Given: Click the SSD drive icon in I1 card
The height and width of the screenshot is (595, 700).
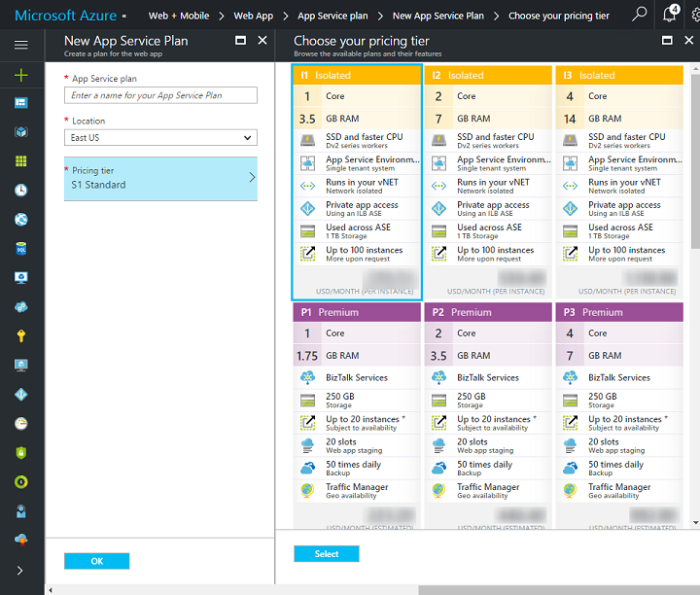Looking at the screenshot, I should coord(307,141).
